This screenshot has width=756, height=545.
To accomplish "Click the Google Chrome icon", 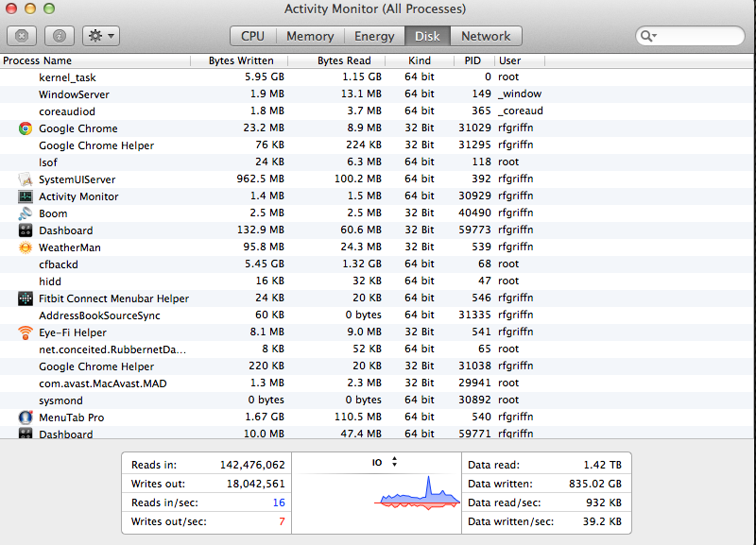I will tap(26, 128).
